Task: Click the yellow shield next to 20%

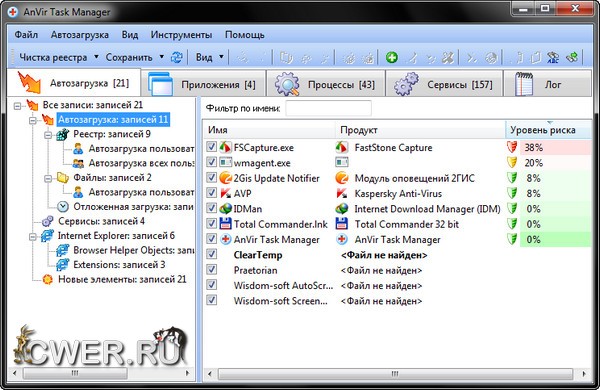Action: [512, 163]
